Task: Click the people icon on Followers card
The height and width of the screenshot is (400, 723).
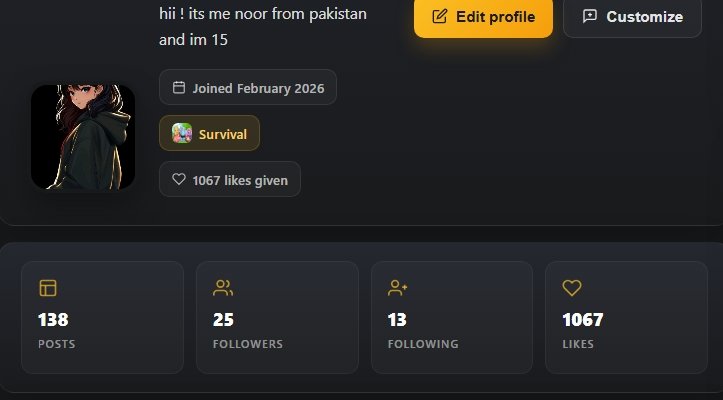Action: point(223,288)
